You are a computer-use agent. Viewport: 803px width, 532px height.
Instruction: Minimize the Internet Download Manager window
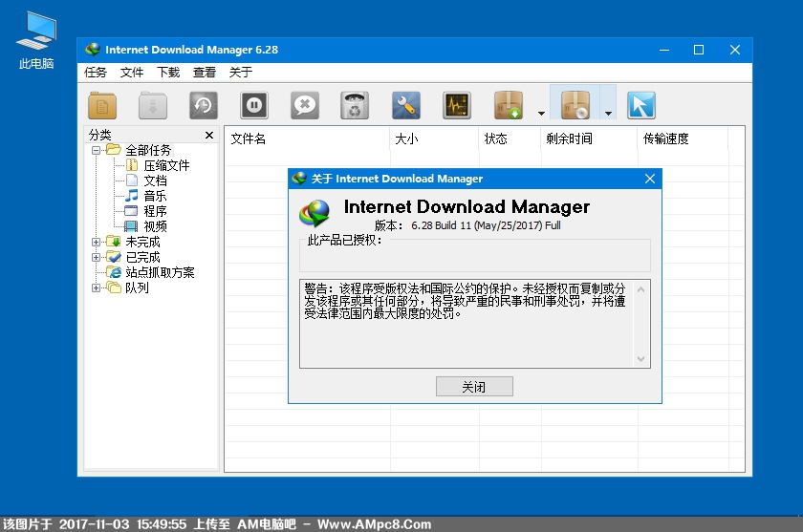(x=664, y=50)
